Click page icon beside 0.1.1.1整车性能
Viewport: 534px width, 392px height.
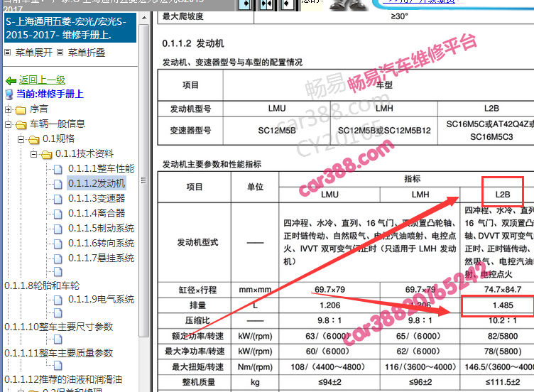tap(58, 169)
